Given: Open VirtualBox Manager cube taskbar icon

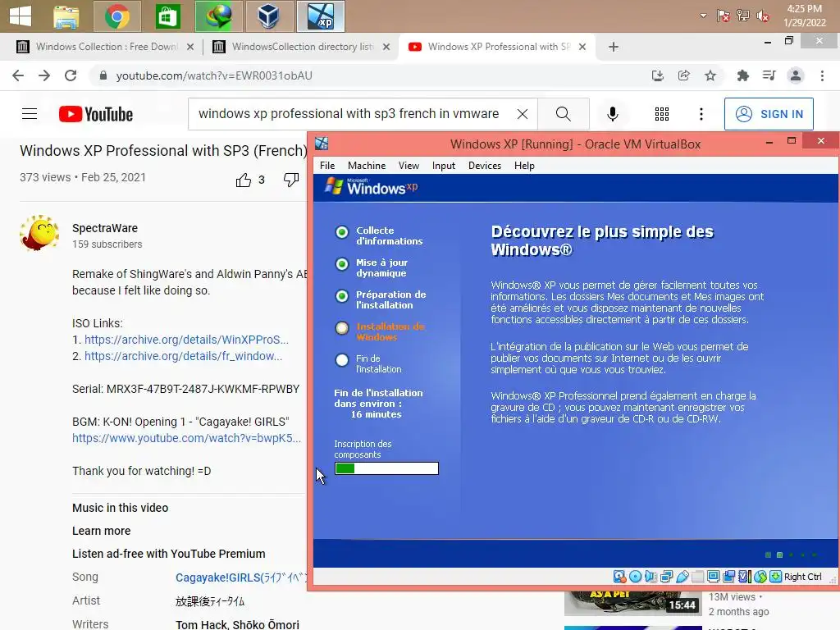Looking at the screenshot, I should click(x=269, y=16).
